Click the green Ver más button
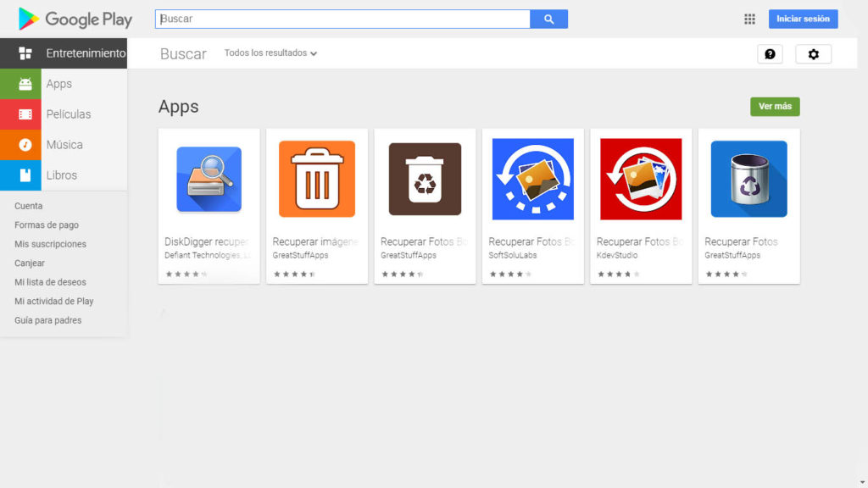 click(x=775, y=106)
